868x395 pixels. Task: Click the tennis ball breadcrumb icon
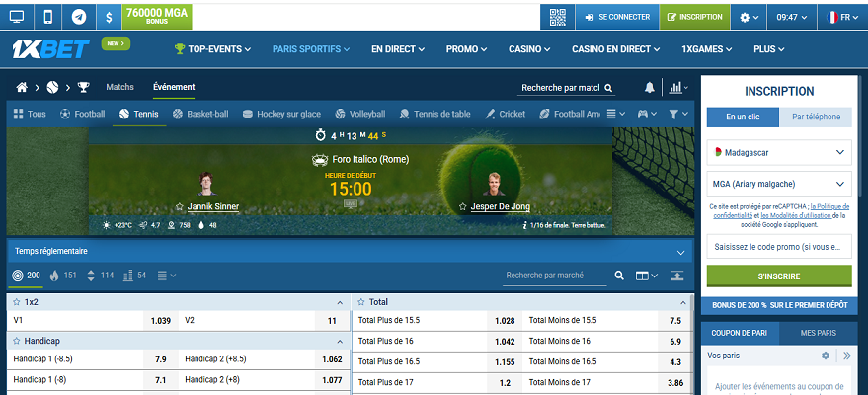(x=52, y=87)
